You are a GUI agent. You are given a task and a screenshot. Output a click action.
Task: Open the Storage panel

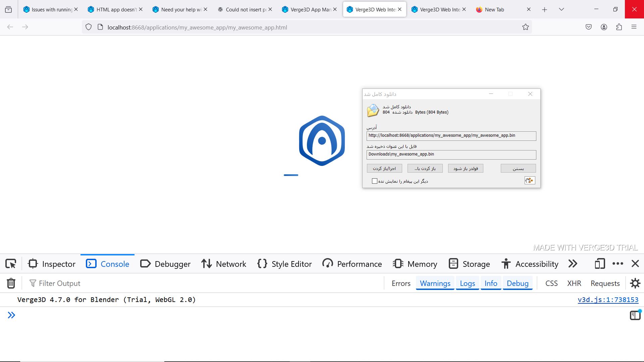coord(469,264)
